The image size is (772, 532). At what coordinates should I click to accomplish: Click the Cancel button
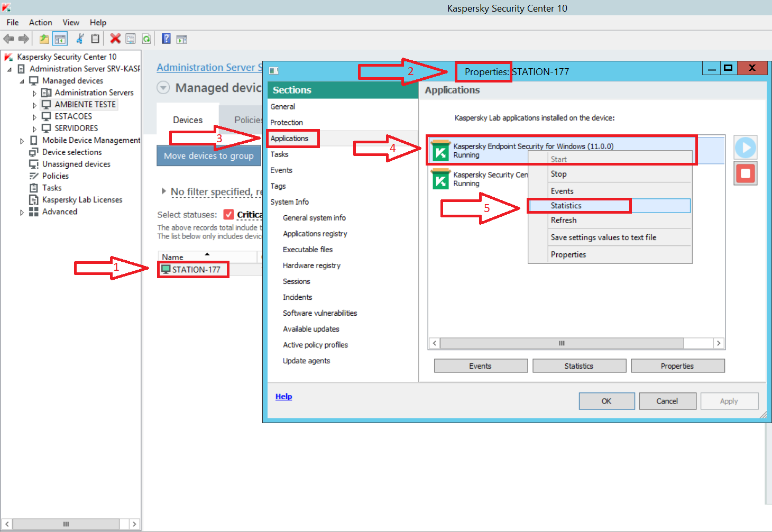[x=667, y=401]
